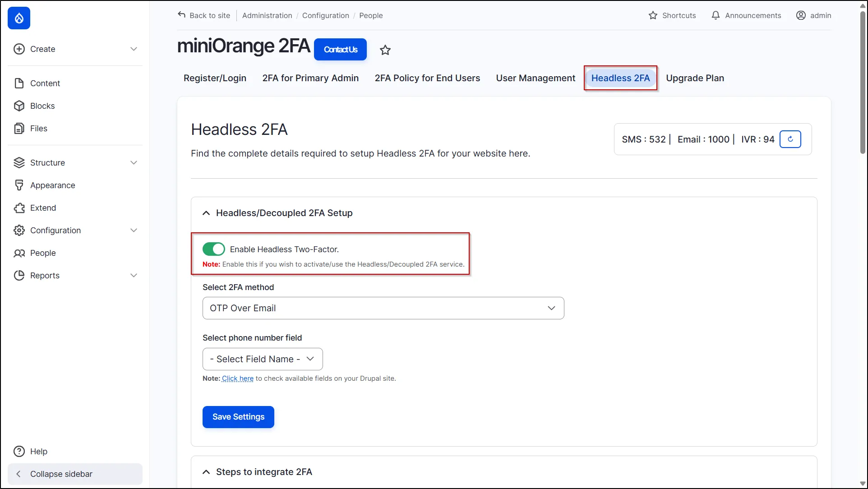This screenshot has height=489, width=868.
Task: Click the Announcements bell icon
Action: [x=716, y=15]
